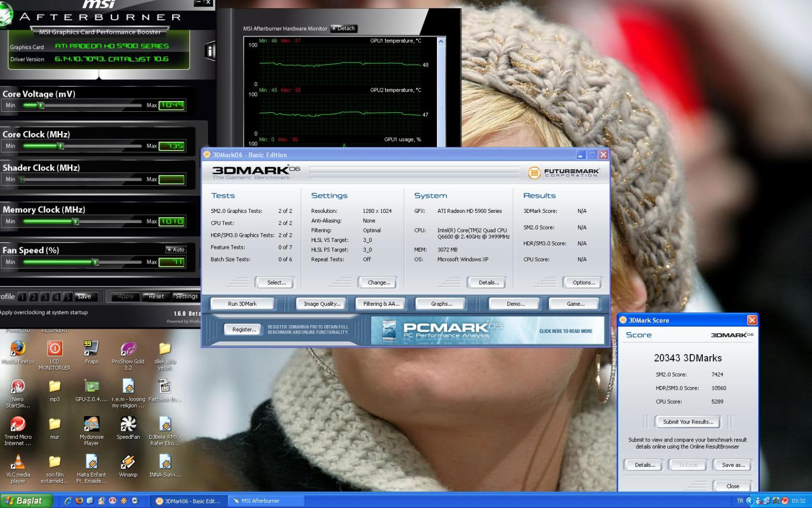
Task: Edit Memory Clock value field 1010
Action: (172, 221)
